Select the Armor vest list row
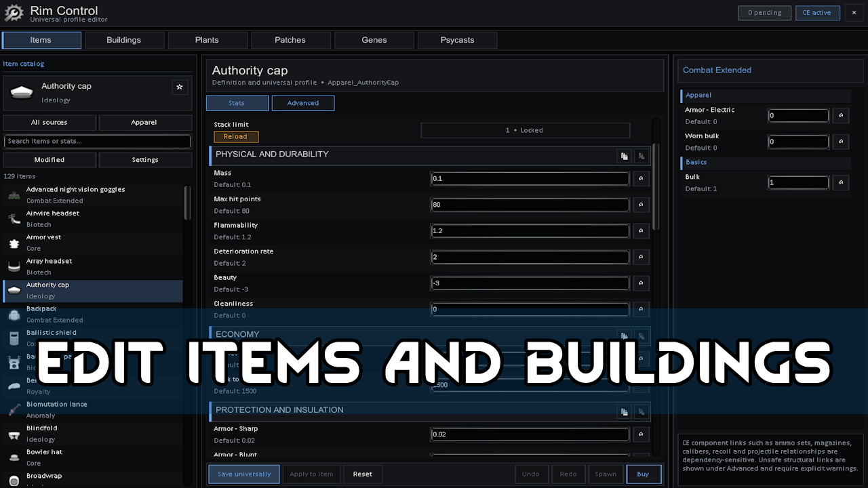The image size is (868, 488). pos(93,243)
